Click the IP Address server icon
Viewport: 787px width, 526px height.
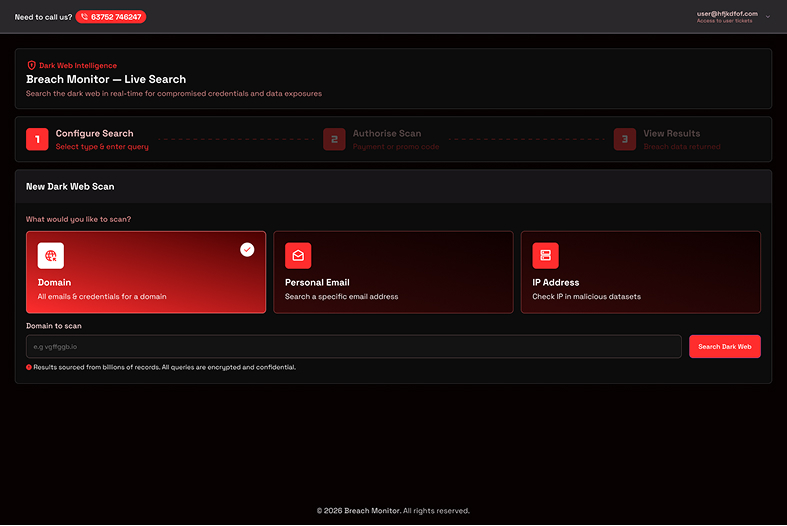tap(546, 255)
